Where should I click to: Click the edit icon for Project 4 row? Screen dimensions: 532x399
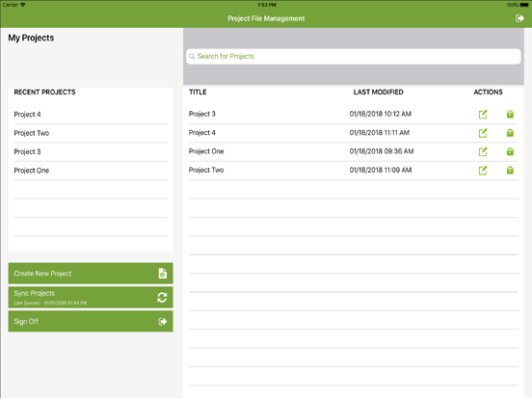click(483, 133)
